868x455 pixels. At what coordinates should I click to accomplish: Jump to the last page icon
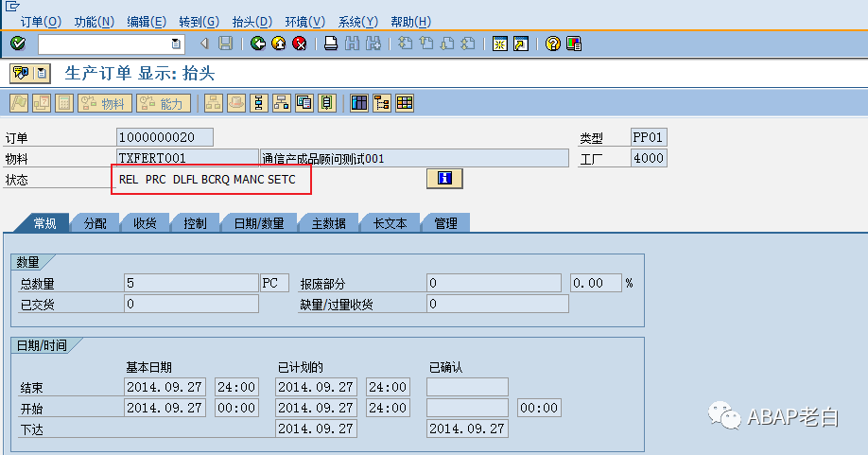point(468,44)
